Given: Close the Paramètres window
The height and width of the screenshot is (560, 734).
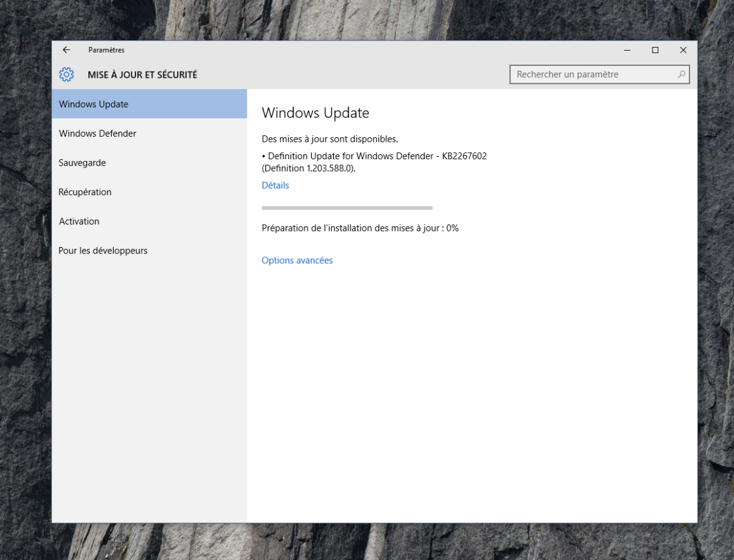Looking at the screenshot, I should 683,50.
